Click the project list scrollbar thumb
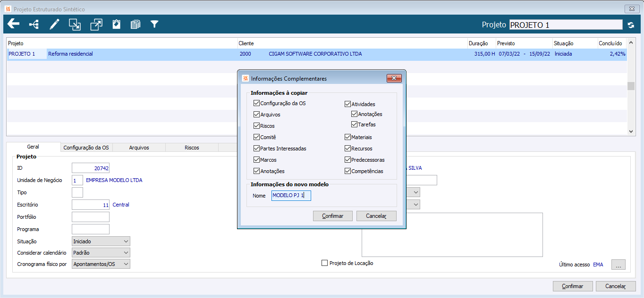The image size is (644, 298). 630,86
